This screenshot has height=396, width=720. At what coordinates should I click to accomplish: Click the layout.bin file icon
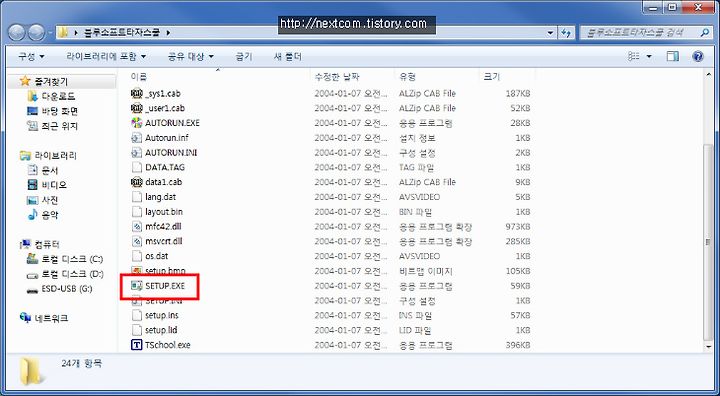point(136,212)
